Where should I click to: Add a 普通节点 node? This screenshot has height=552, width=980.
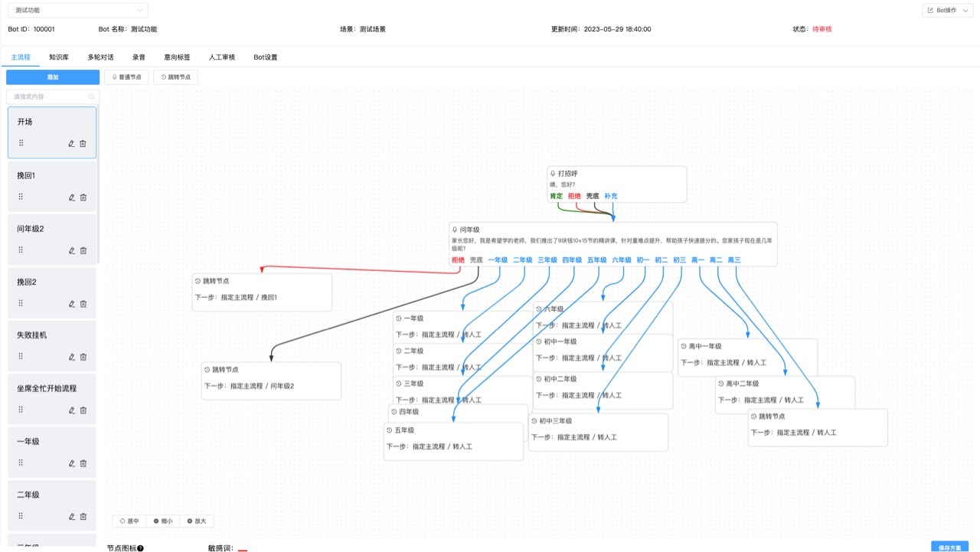click(x=126, y=77)
